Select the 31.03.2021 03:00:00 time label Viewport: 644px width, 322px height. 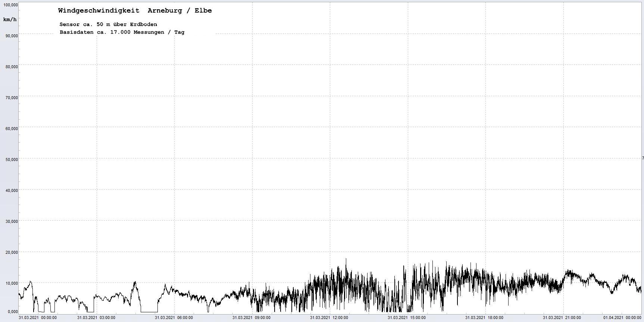[96, 318]
